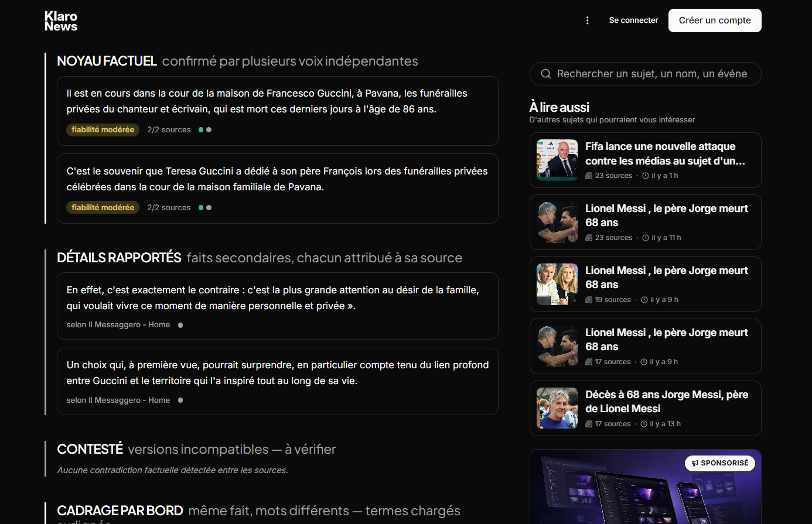Open "selon Il Messaggero - Home" under "Un choix qui"
Screen dimensions: 812x524
click(118, 400)
